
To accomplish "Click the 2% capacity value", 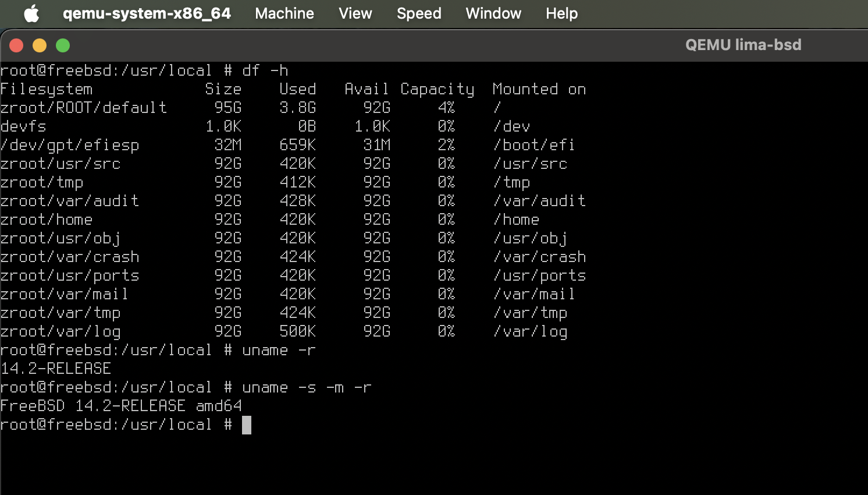I will [447, 145].
